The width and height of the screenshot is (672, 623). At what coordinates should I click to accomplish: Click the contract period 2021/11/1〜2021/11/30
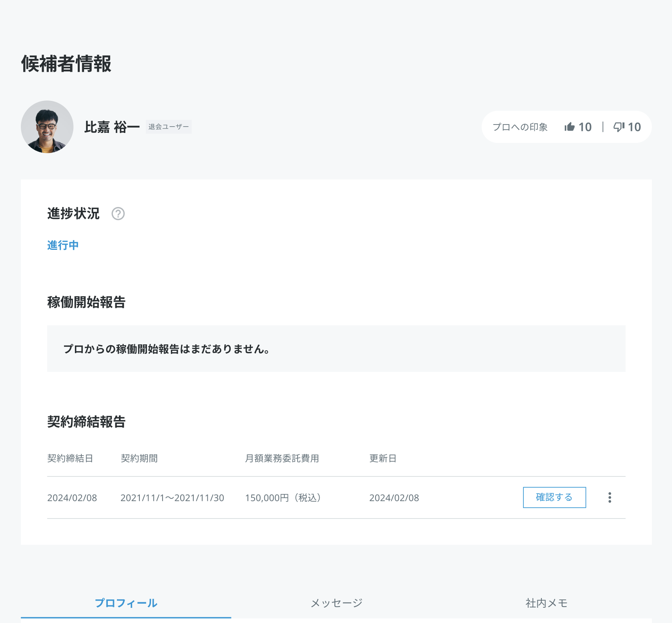(x=172, y=498)
